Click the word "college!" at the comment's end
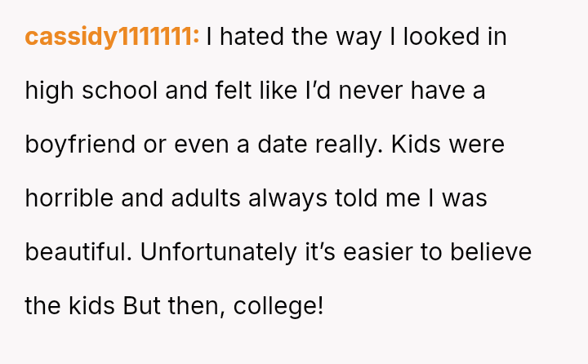This screenshot has height=364, width=588. [x=278, y=306]
